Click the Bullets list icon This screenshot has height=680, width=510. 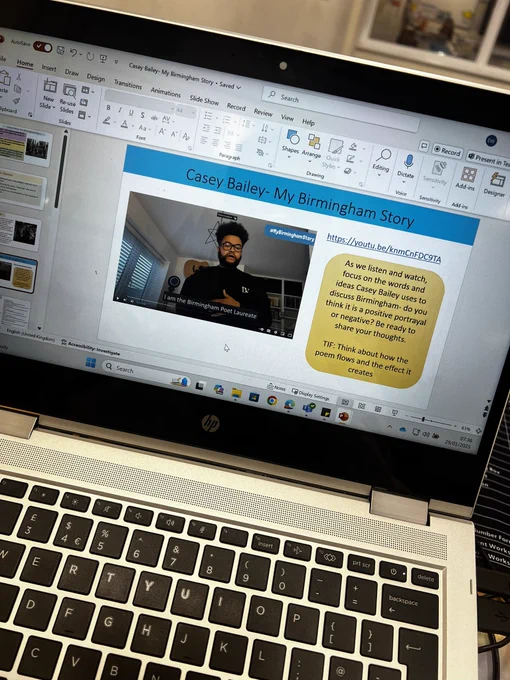208,115
